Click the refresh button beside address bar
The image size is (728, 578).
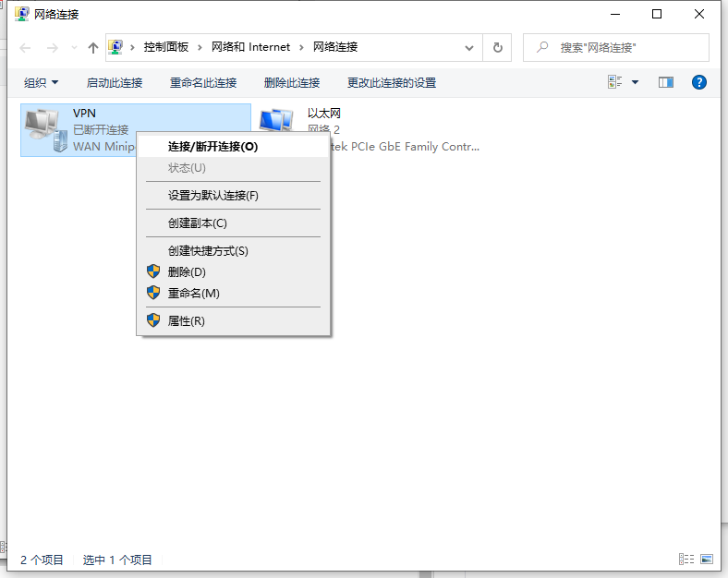[498, 47]
